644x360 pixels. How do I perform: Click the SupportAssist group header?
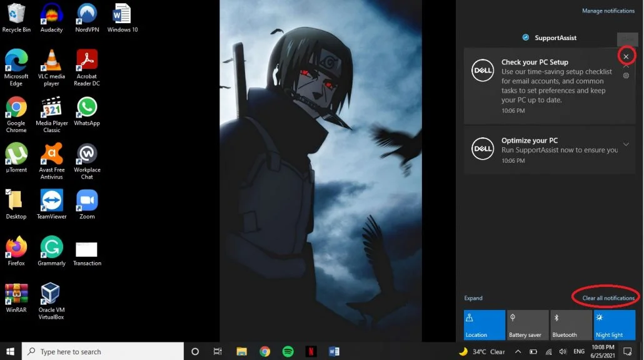(x=550, y=38)
